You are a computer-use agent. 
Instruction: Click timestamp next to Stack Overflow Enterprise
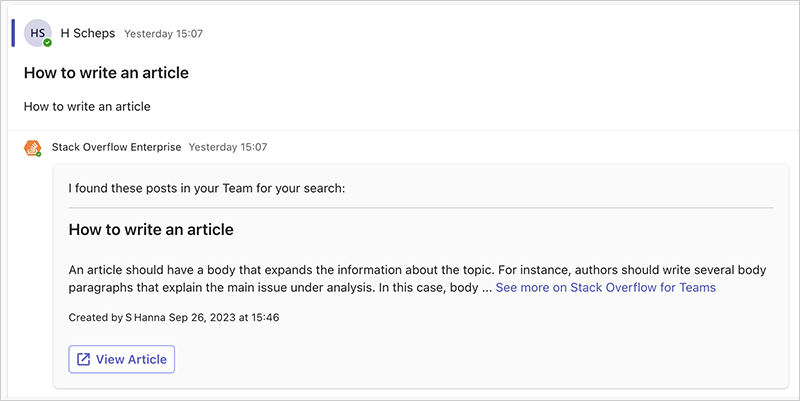coord(227,147)
